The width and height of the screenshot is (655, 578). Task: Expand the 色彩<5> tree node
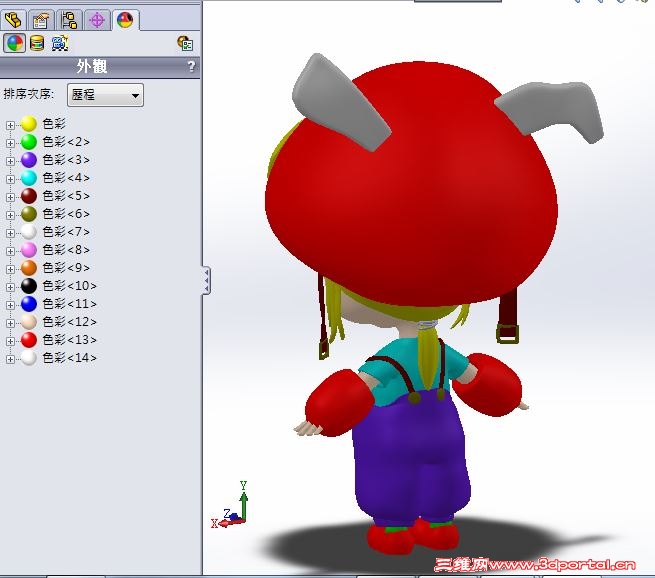tap(10, 197)
